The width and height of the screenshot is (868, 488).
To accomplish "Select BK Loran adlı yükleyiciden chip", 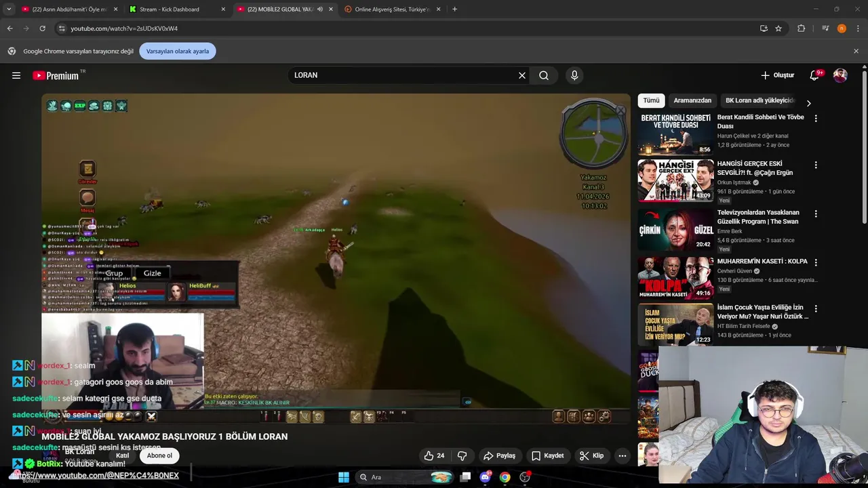I will (759, 100).
